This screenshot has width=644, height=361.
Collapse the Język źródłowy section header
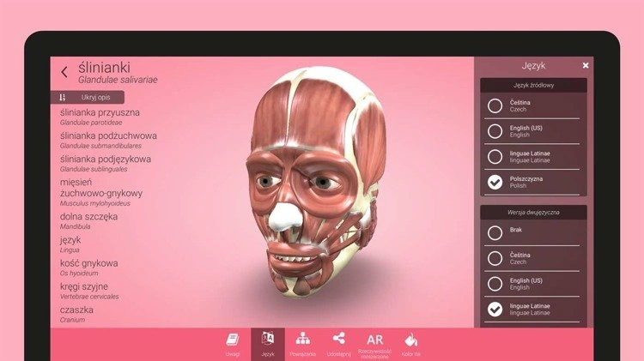pyautogui.click(x=532, y=85)
